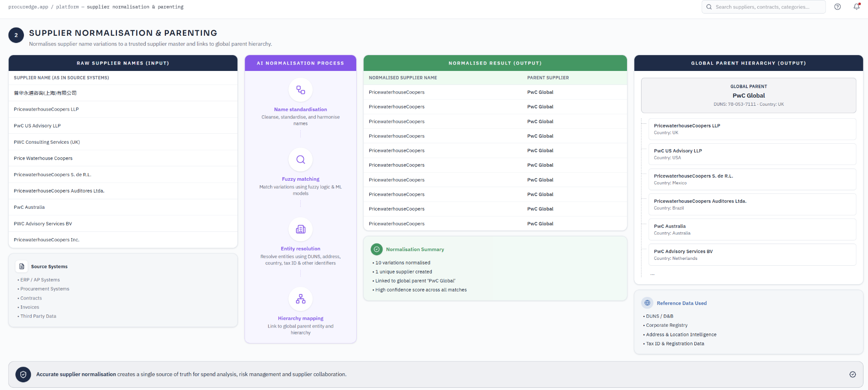Click 'Contracts' source item

(31, 298)
